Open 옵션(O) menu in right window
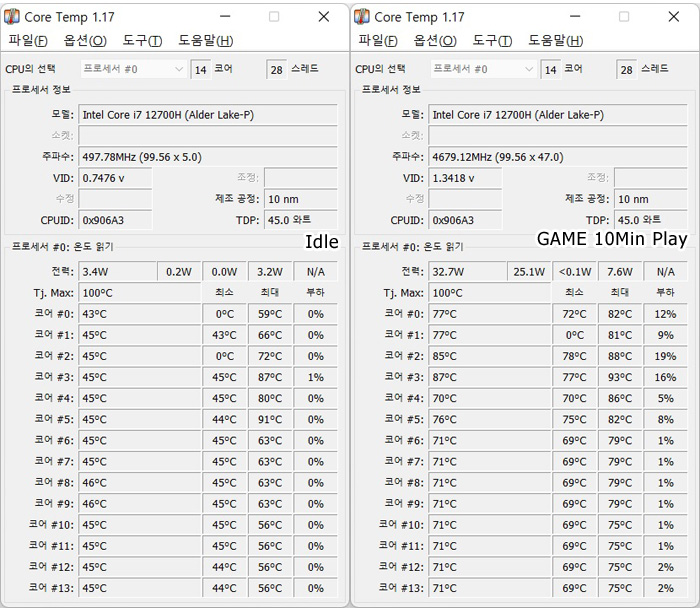Screen dimensions: 700x610 435,41
